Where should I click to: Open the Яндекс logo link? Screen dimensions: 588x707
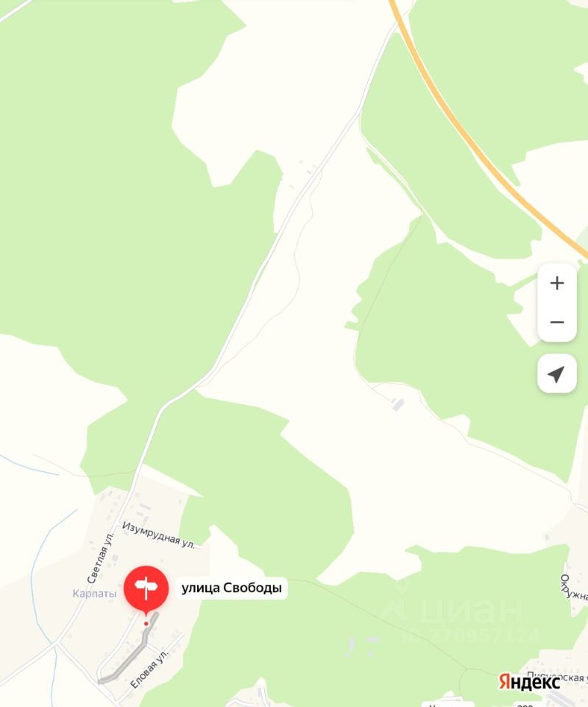pyautogui.click(x=529, y=682)
